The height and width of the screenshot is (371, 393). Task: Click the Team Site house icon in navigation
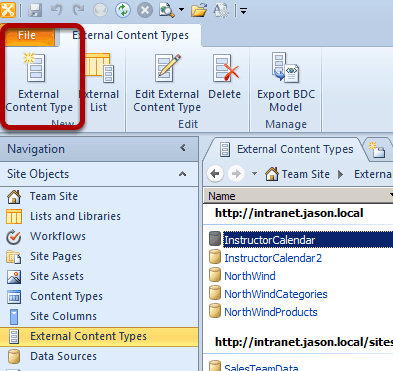tap(14, 196)
